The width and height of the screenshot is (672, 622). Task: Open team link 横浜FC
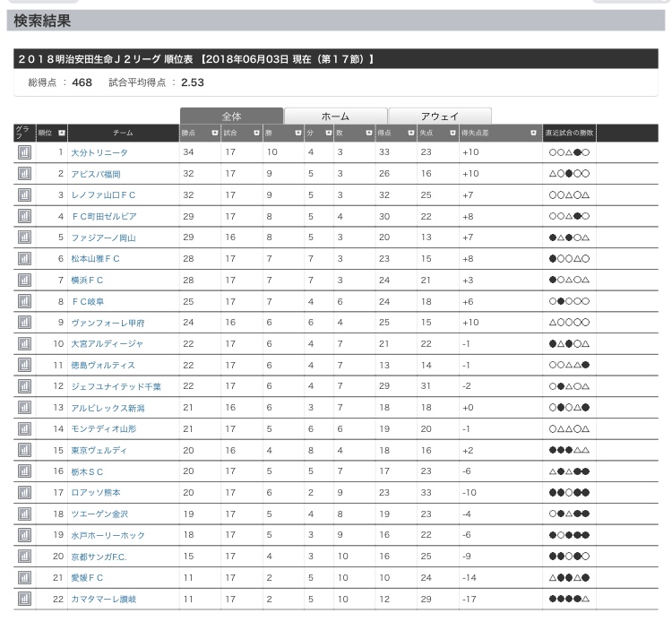[x=88, y=281]
